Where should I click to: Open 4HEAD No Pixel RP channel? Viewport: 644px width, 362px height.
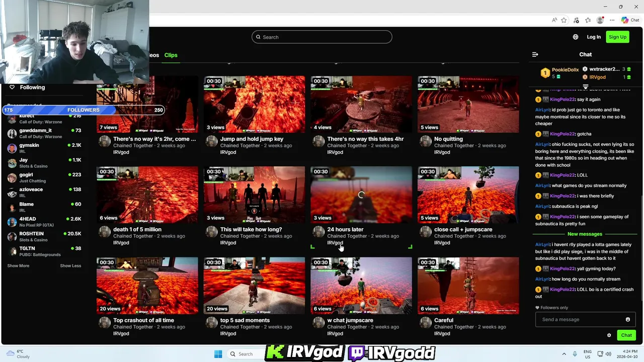click(x=44, y=222)
